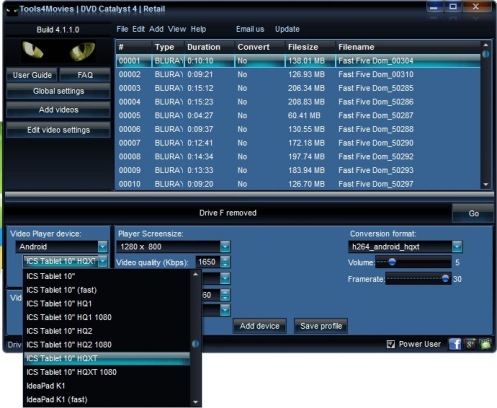Screen dimensions: 497x408
Task: Click the video list scrollbar down arrow
Action: [486, 184]
